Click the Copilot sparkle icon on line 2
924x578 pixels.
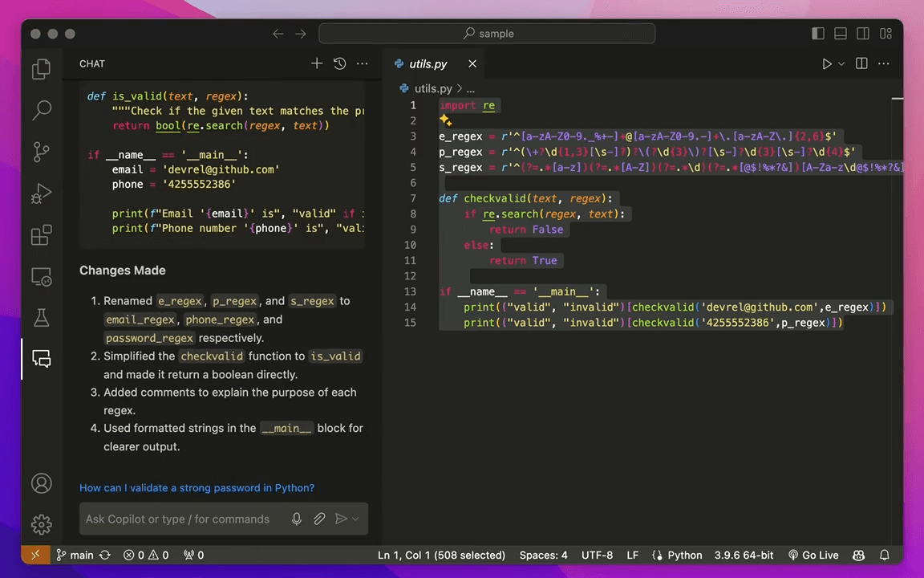click(x=445, y=120)
